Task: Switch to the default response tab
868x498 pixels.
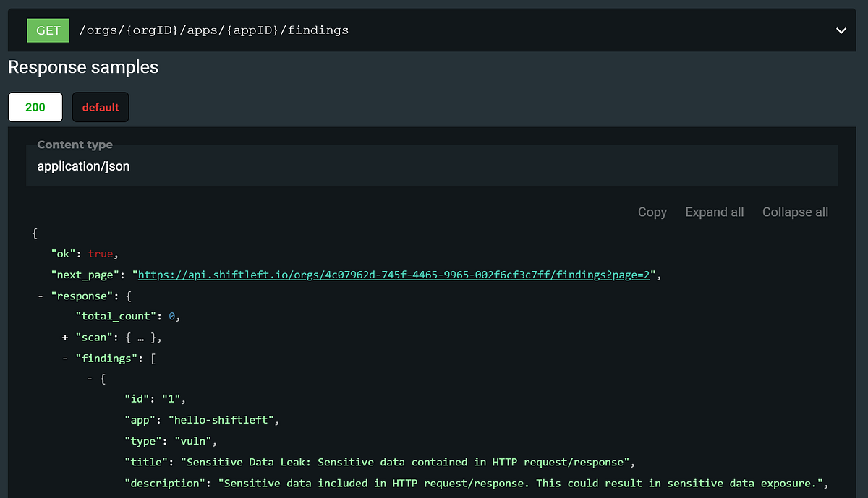Action: [101, 107]
